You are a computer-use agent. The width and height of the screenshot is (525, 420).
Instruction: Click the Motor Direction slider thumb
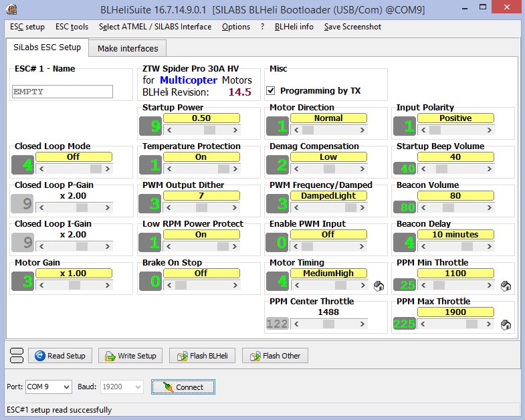[x=308, y=130]
